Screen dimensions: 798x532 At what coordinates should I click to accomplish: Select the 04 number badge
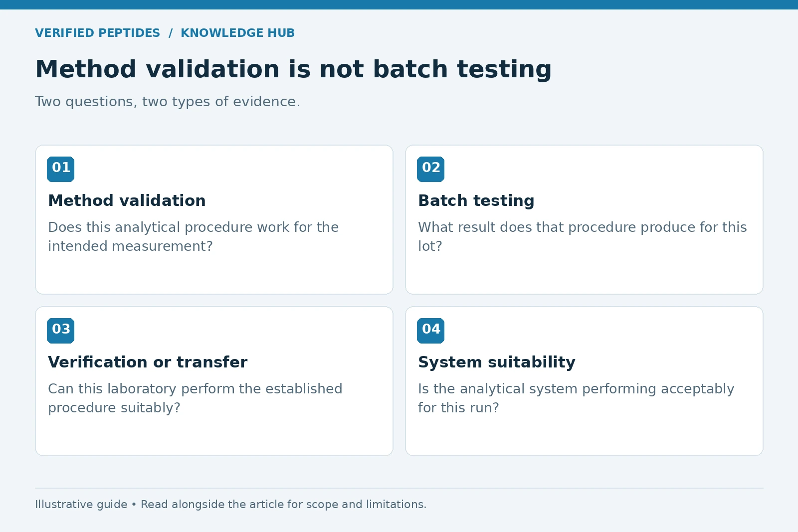431,331
